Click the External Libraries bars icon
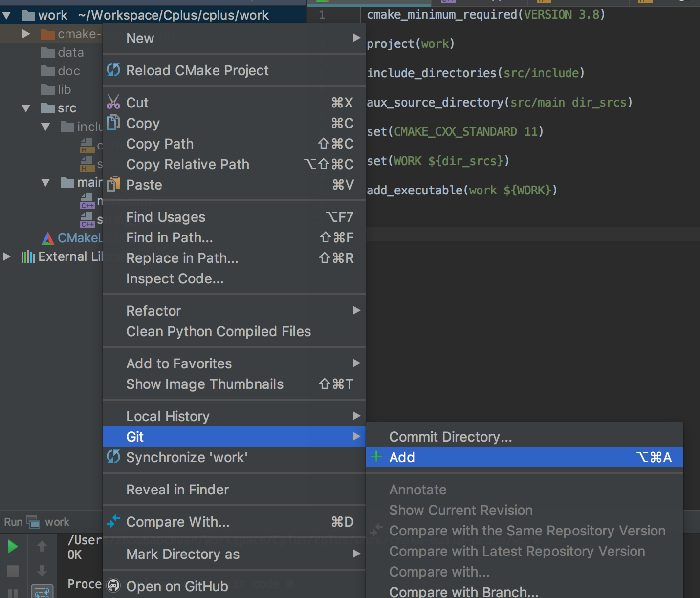 (x=28, y=256)
